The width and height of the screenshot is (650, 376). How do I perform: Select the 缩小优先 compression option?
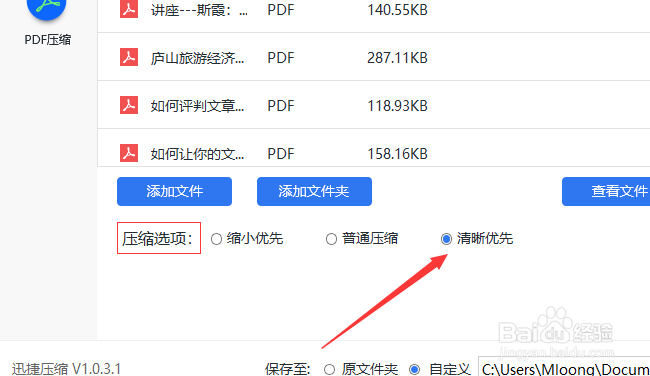tap(216, 239)
